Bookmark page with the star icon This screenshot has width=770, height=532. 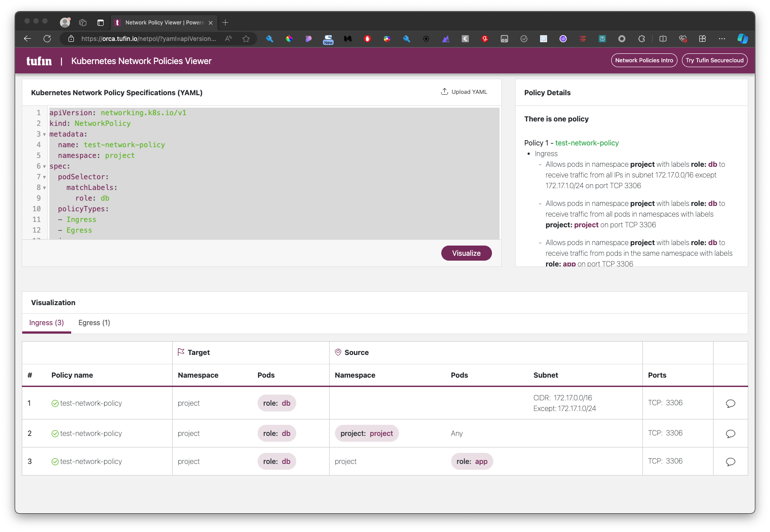click(x=246, y=39)
